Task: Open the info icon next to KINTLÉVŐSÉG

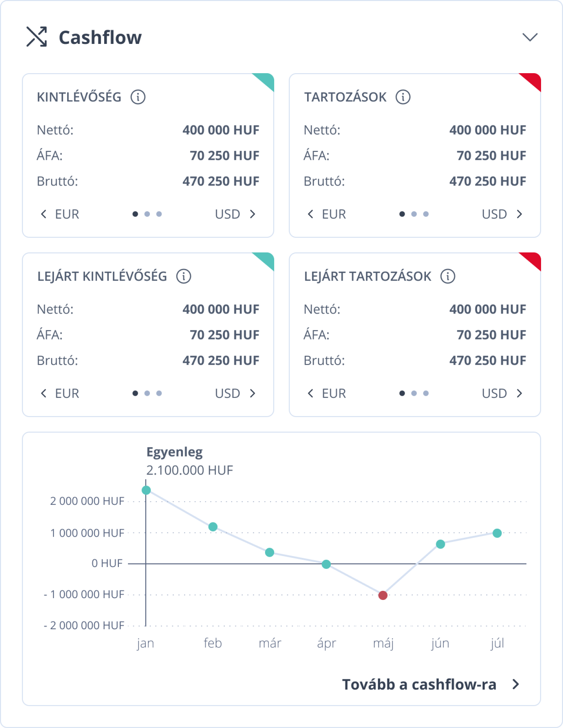Action: 138,97
